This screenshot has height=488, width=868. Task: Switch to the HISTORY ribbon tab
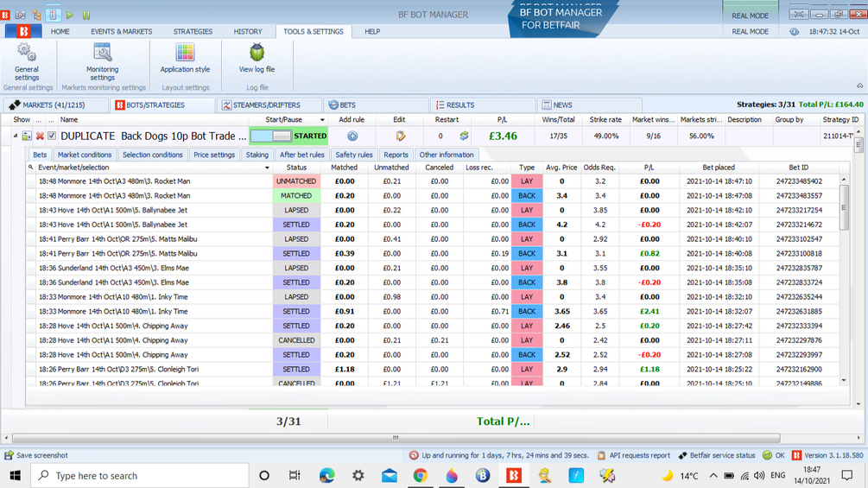point(248,32)
